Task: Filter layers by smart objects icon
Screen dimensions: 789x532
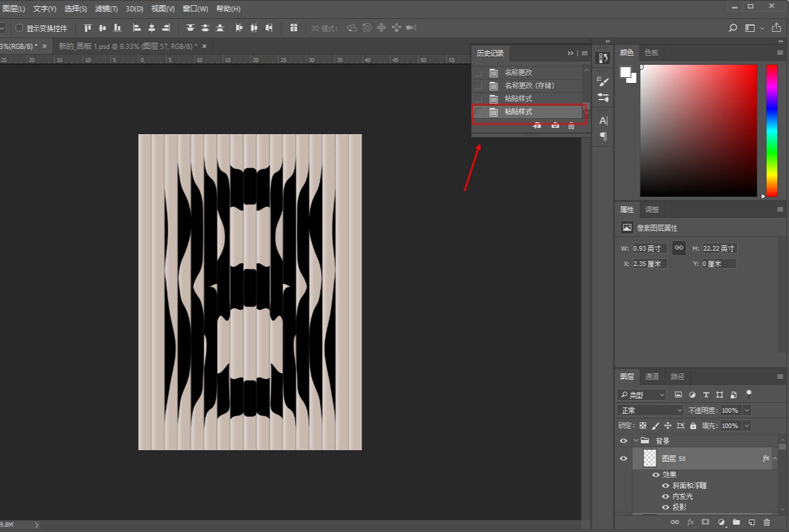Action: click(x=733, y=394)
